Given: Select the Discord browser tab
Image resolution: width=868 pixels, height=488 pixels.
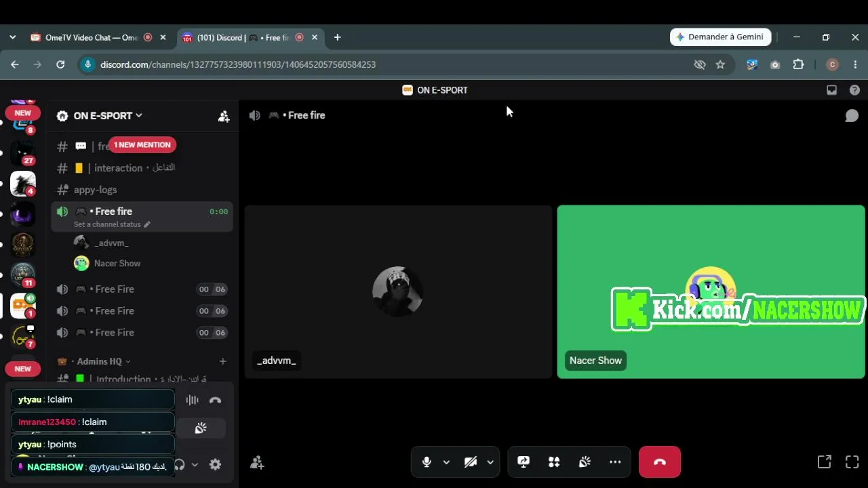Looking at the screenshot, I should 243,37.
